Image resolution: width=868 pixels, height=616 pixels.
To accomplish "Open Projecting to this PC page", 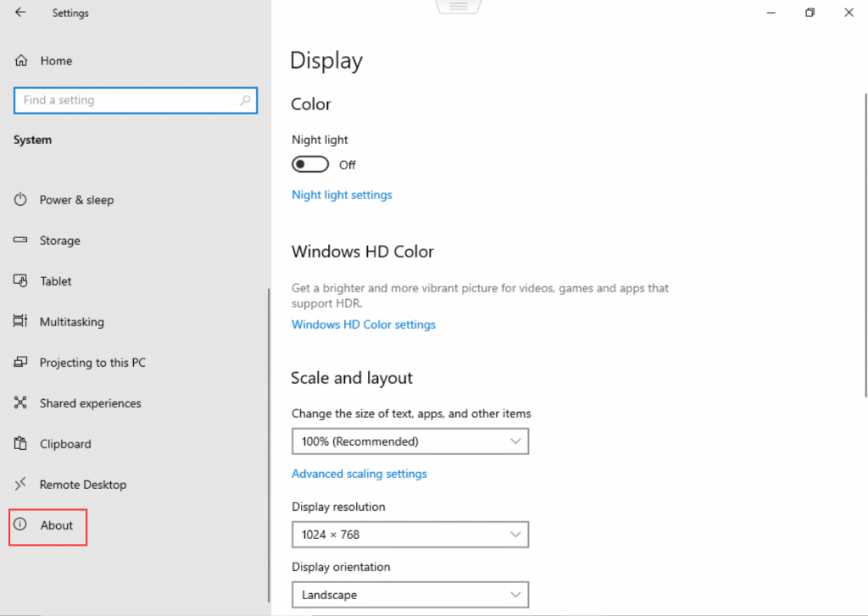I will (92, 363).
